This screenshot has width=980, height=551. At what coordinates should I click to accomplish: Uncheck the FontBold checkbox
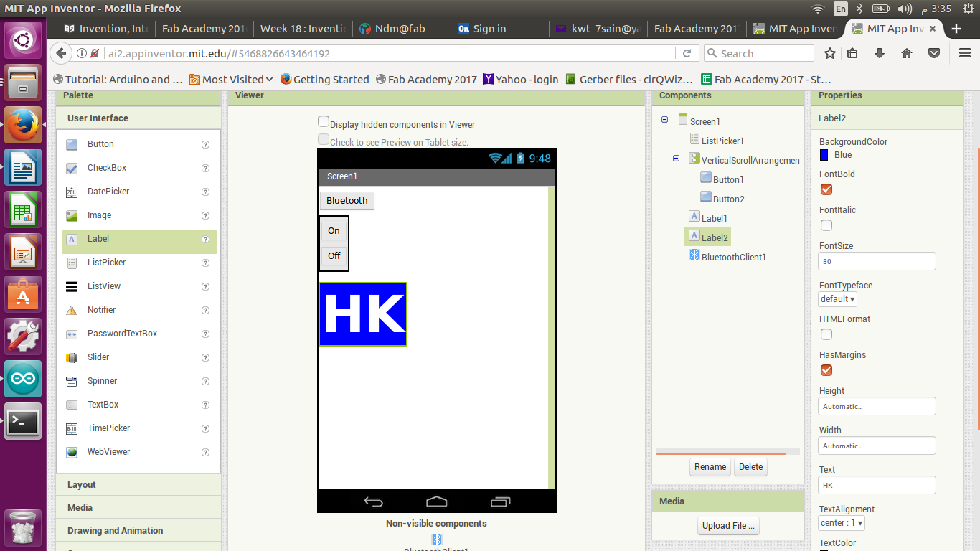tap(826, 189)
